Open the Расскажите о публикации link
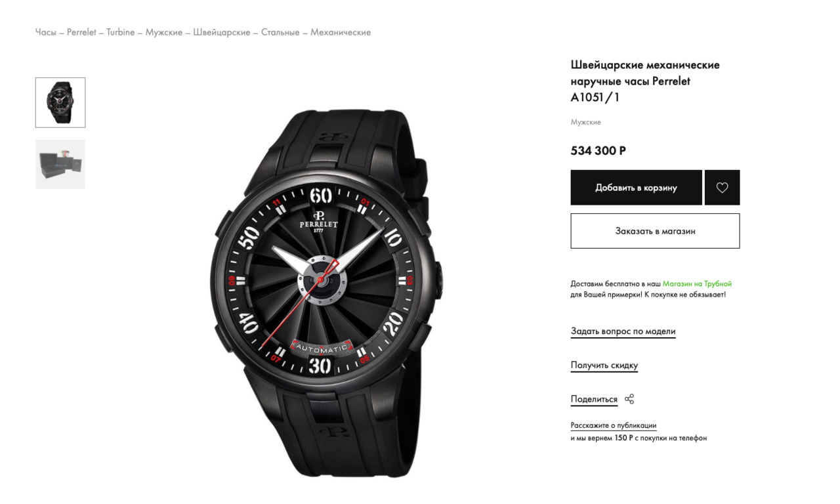840x504 pixels. point(614,425)
